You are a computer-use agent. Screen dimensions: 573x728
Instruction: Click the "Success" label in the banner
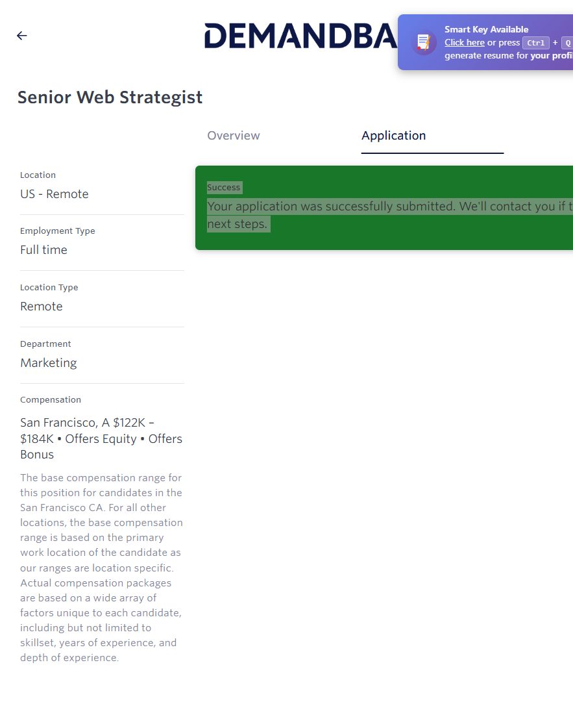pos(224,188)
